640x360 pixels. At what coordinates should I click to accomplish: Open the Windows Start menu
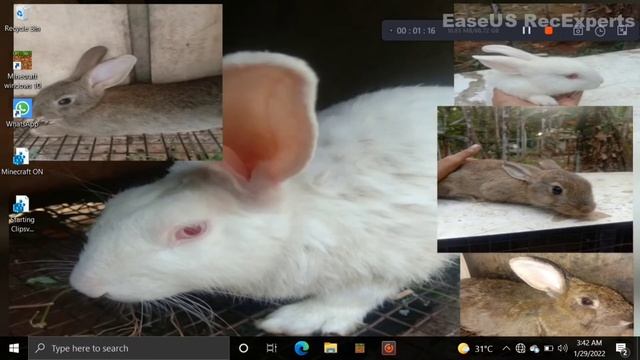[14, 348]
